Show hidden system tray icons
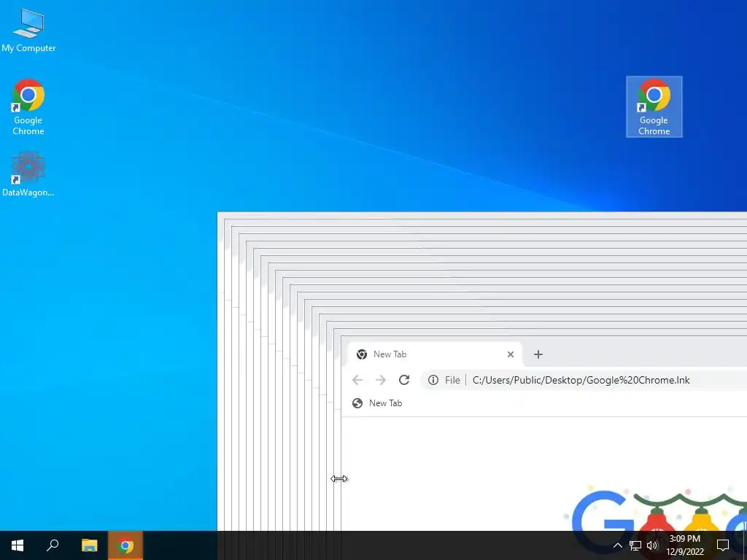The width and height of the screenshot is (747, 560). pyautogui.click(x=617, y=545)
